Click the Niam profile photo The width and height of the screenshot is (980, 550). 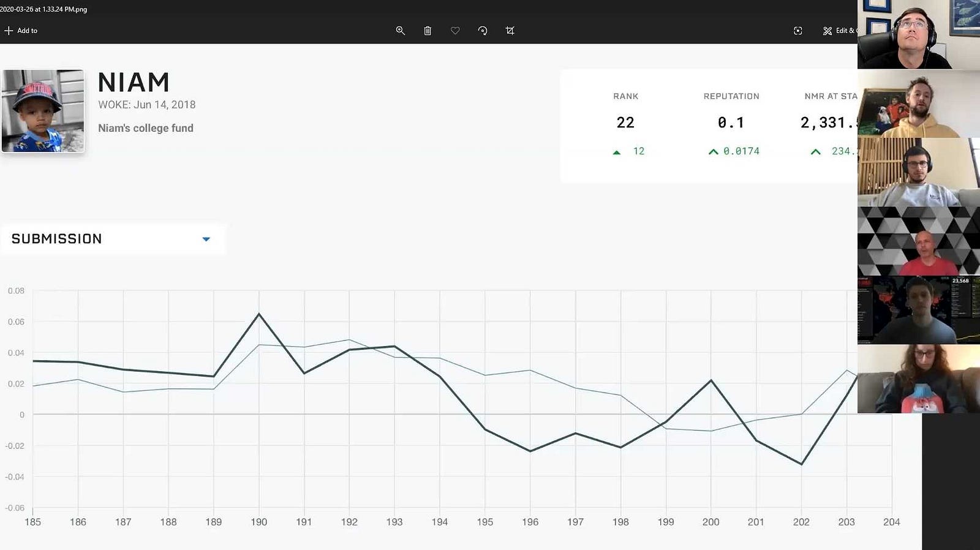(43, 111)
